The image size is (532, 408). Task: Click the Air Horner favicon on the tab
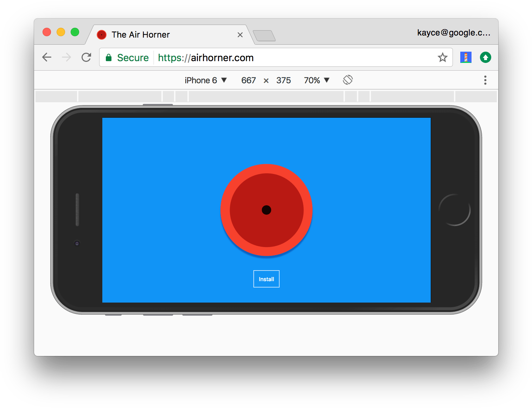pos(101,34)
